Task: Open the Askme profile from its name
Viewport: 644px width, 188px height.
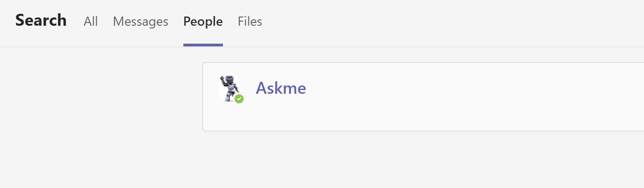Action: click(281, 88)
